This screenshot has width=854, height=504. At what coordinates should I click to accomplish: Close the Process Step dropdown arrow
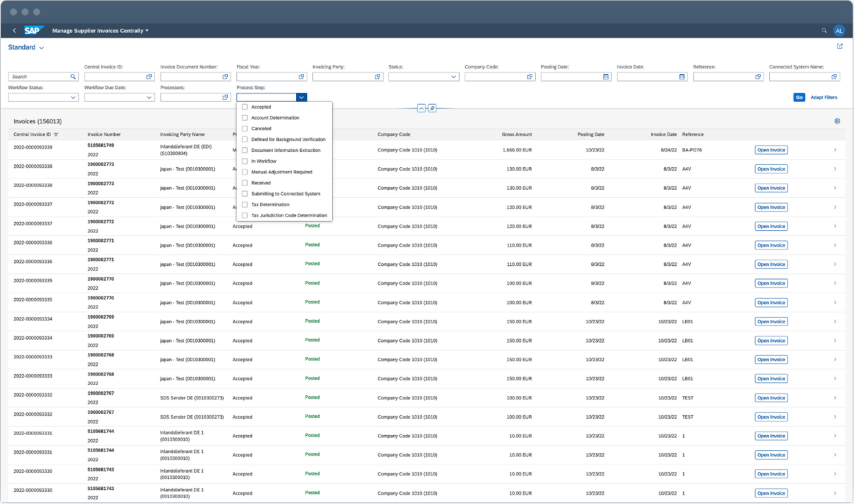click(x=301, y=98)
